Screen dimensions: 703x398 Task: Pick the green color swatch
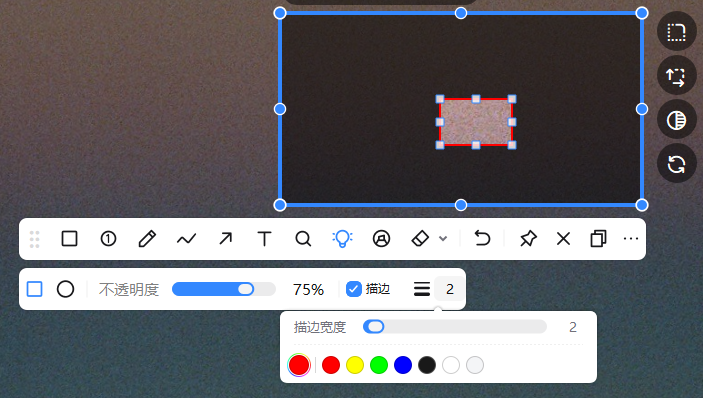(x=379, y=365)
